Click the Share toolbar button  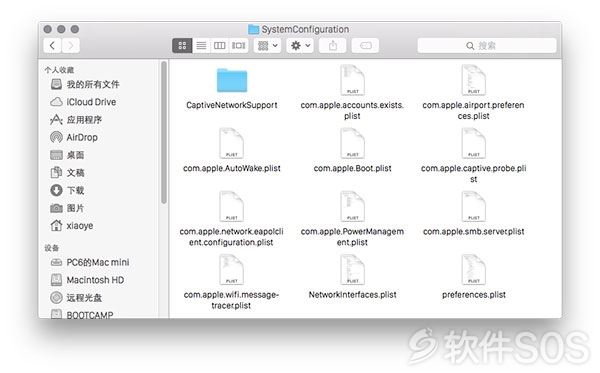pos(333,46)
